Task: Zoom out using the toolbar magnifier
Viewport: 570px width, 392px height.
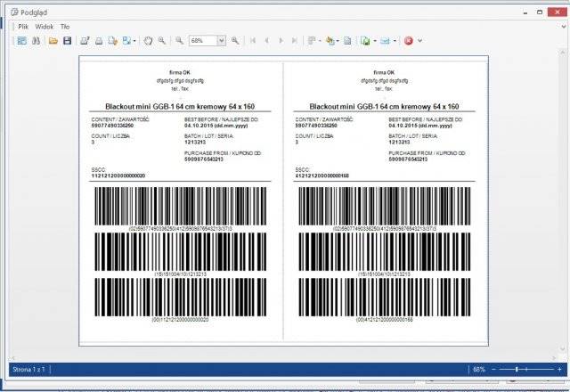Action: point(179,41)
